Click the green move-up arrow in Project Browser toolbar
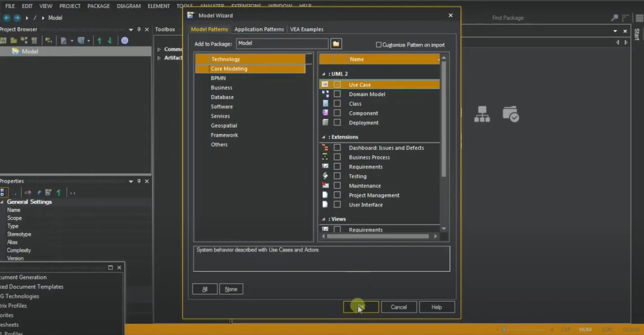Screen dimensions: 644x335 pos(99,41)
